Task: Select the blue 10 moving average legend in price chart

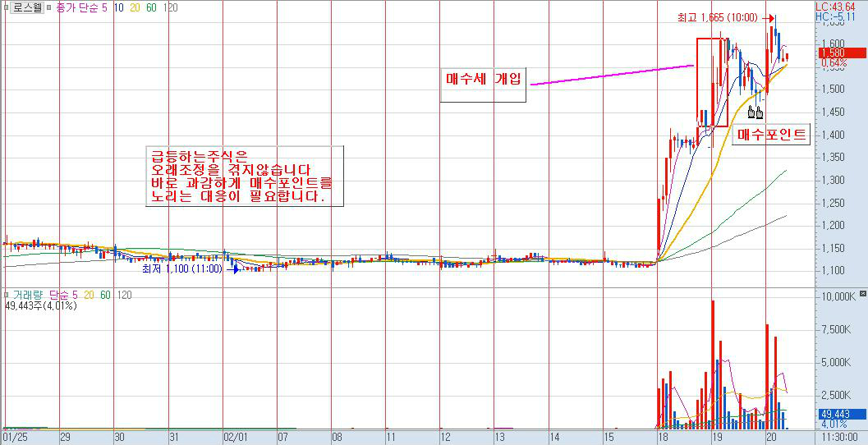Action: [118, 9]
